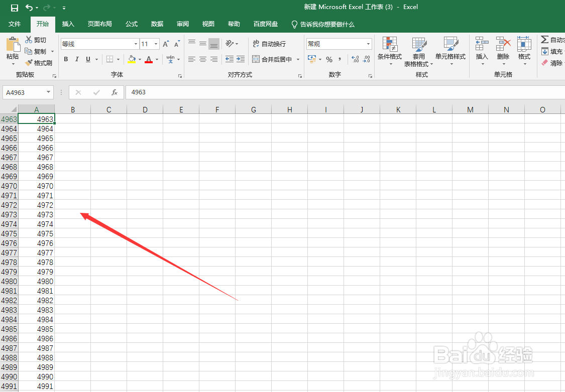Click the text orientation icon
The image size is (565, 392).
click(229, 44)
